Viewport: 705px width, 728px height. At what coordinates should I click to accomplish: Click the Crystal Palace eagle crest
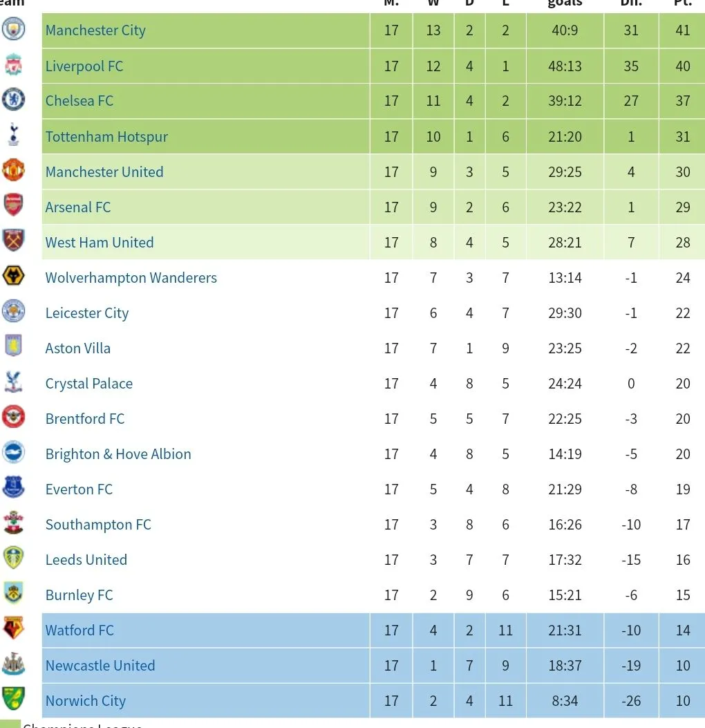[13, 382]
